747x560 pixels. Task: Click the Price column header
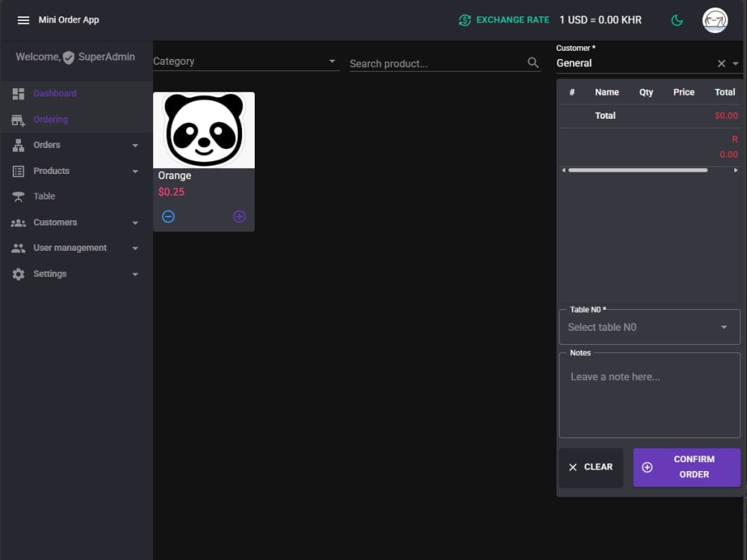(684, 93)
